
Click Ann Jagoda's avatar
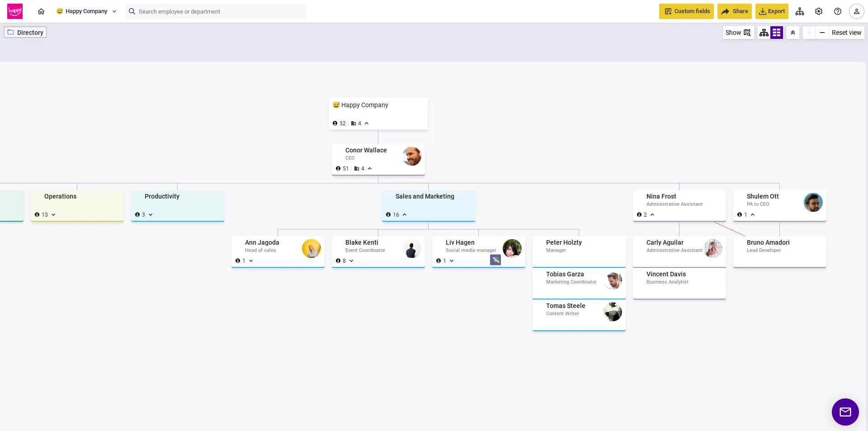(x=311, y=248)
